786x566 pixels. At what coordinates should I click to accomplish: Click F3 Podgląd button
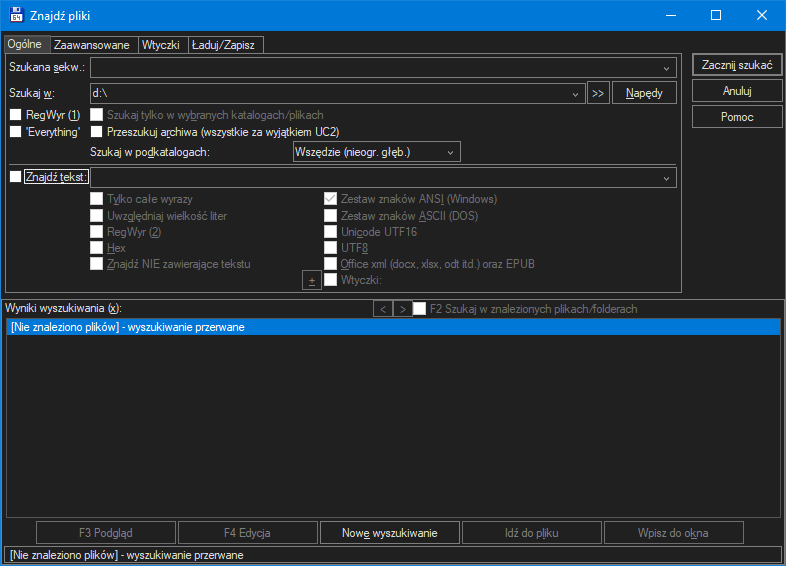tap(106, 533)
